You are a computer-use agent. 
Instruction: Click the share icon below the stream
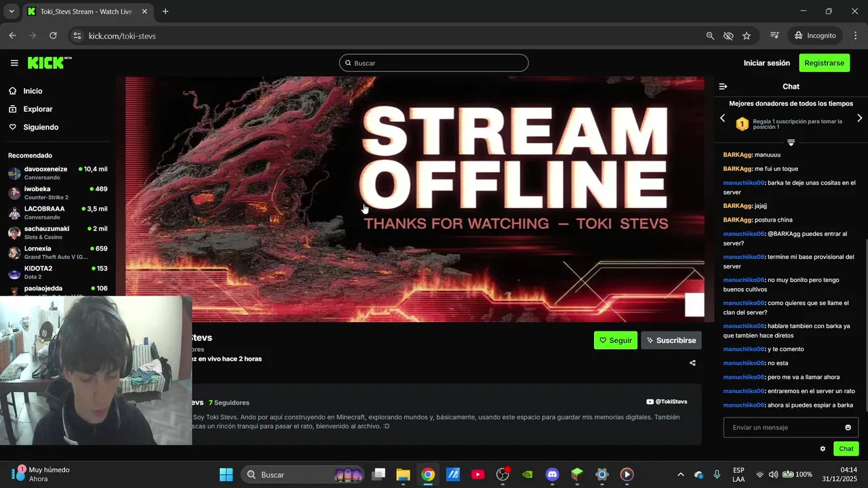point(692,363)
